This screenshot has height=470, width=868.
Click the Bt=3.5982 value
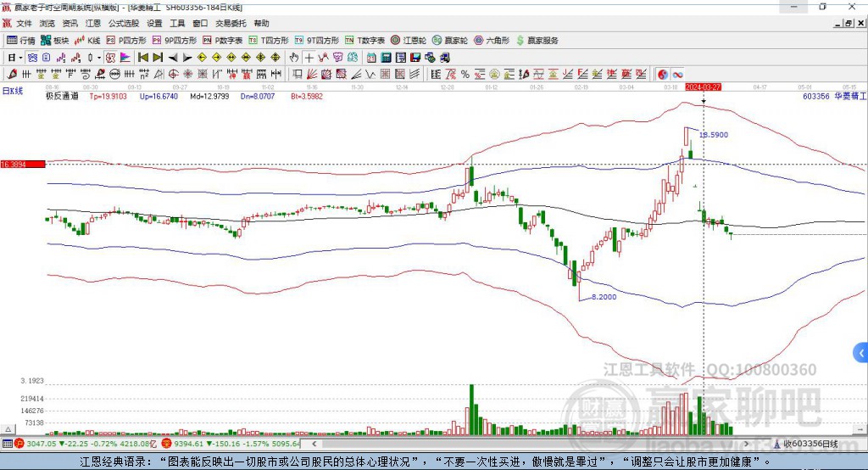pyautogui.click(x=307, y=96)
